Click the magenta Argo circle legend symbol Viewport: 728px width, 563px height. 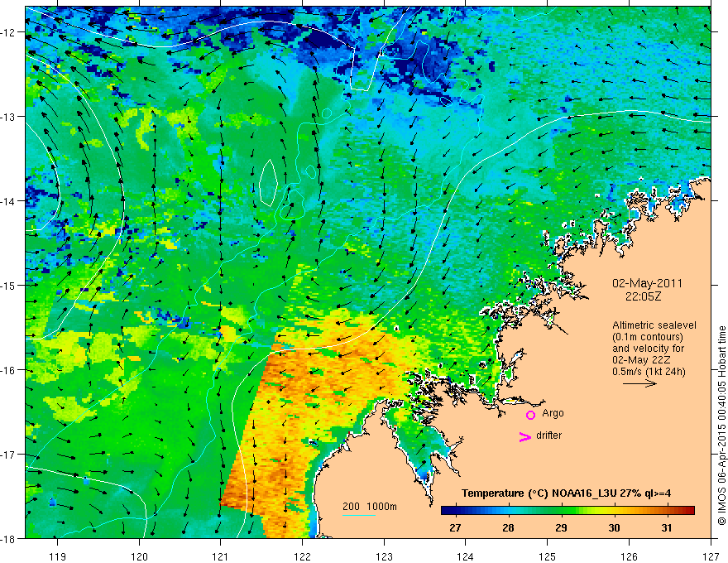pyautogui.click(x=530, y=415)
